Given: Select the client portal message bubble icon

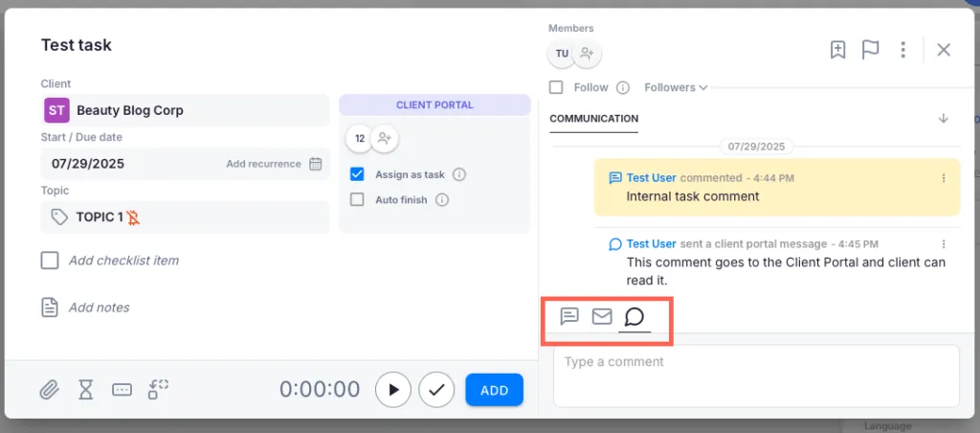Looking at the screenshot, I should point(635,317).
